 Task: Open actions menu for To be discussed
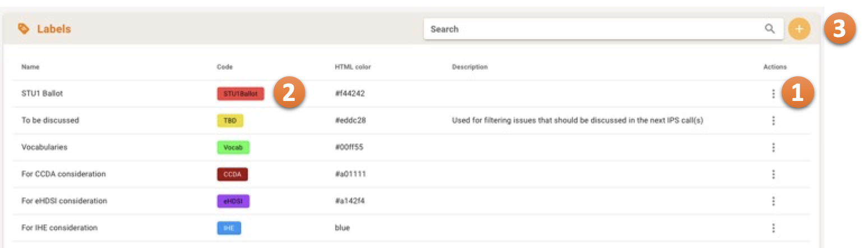[773, 121]
